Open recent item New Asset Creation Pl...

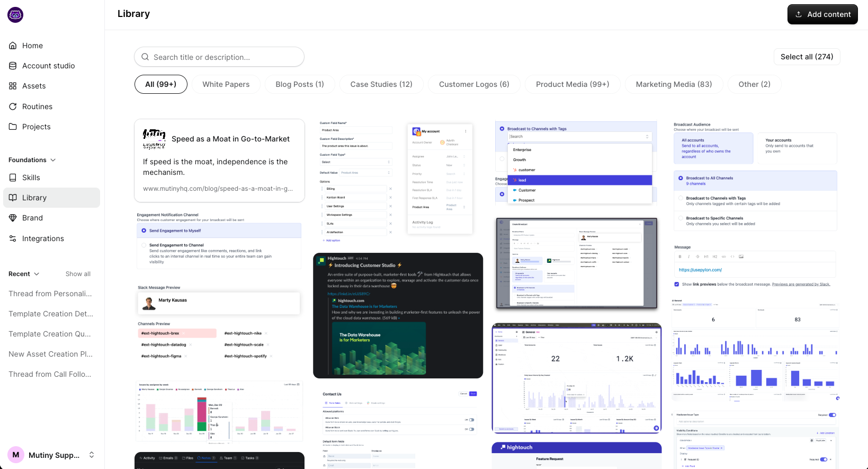[51, 354]
